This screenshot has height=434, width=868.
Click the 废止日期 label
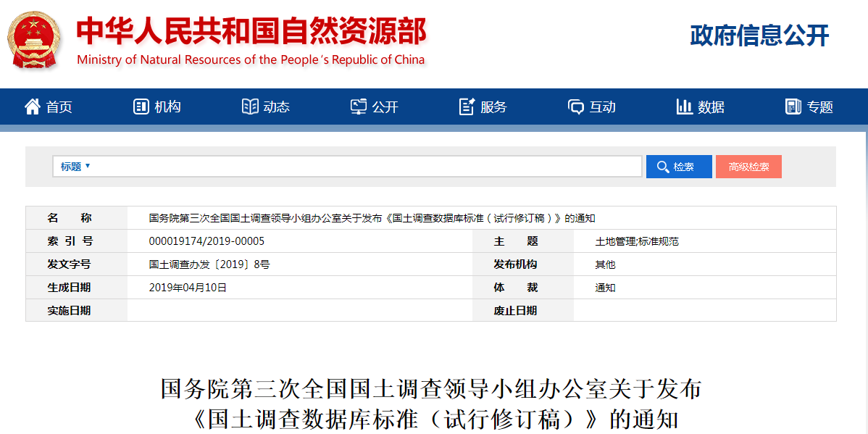pos(515,311)
